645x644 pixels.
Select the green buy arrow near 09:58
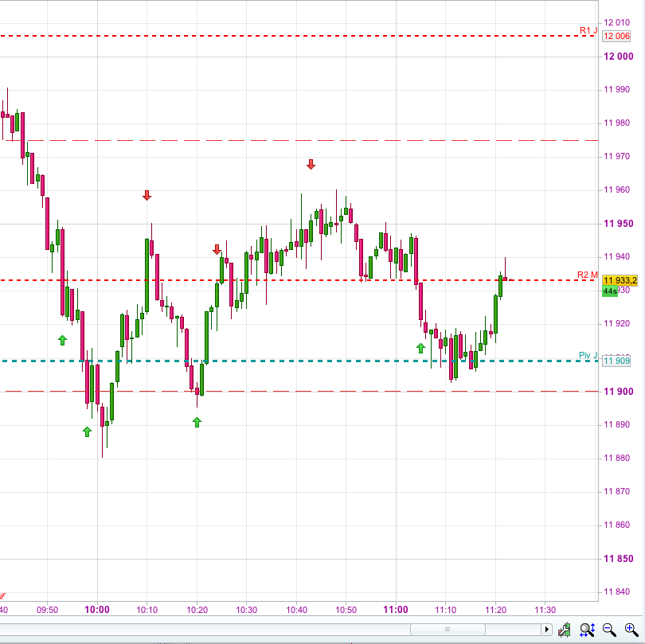tap(87, 431)
